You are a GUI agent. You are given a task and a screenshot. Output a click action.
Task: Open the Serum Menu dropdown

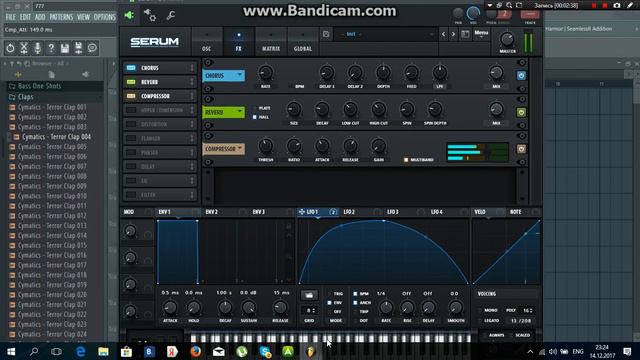(x=481, y=33)
